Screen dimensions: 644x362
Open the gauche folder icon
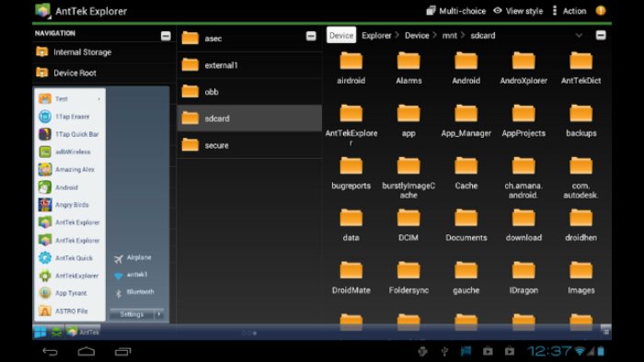(466, 270)
